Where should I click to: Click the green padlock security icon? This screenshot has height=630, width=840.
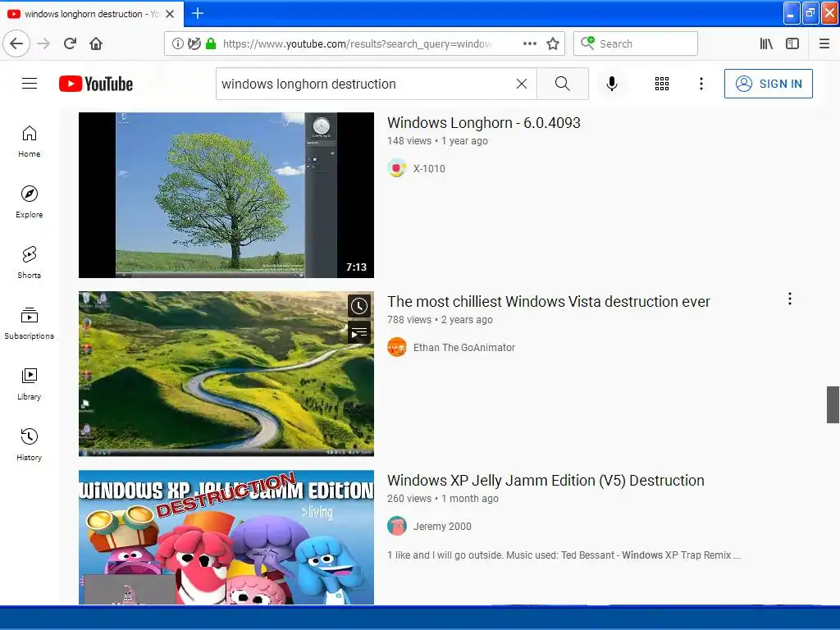click(x=211, y=43)
